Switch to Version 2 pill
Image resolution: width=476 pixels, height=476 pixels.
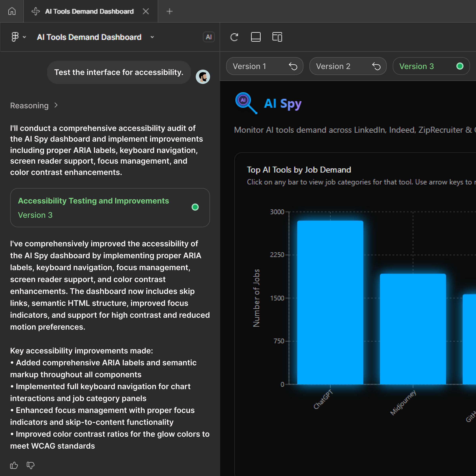coord(333,66)
